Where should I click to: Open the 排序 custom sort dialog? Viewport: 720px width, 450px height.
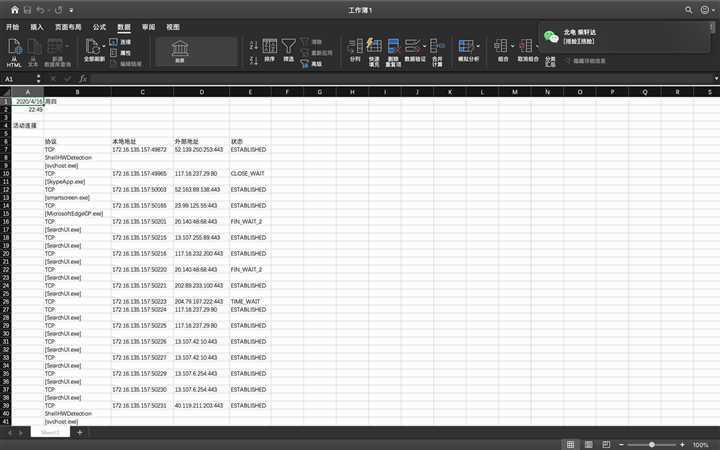tap(270, 50)
